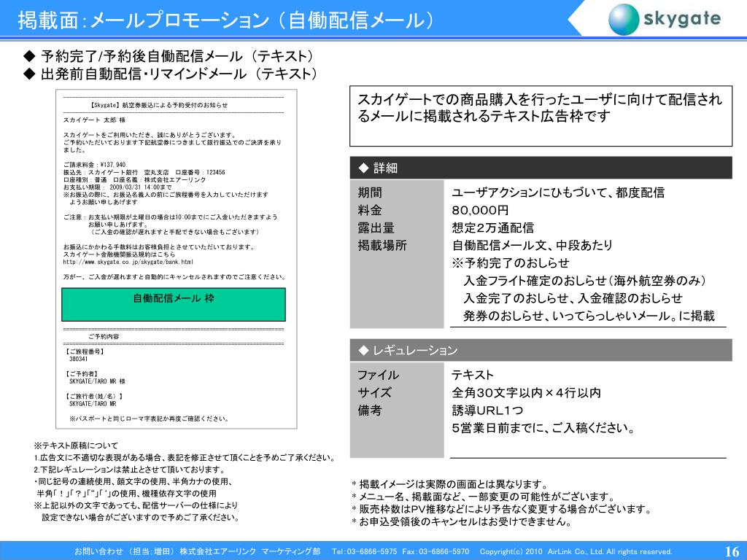
Task: Click the "テキスト" value beside ファイル
Action: pos(473,376)
